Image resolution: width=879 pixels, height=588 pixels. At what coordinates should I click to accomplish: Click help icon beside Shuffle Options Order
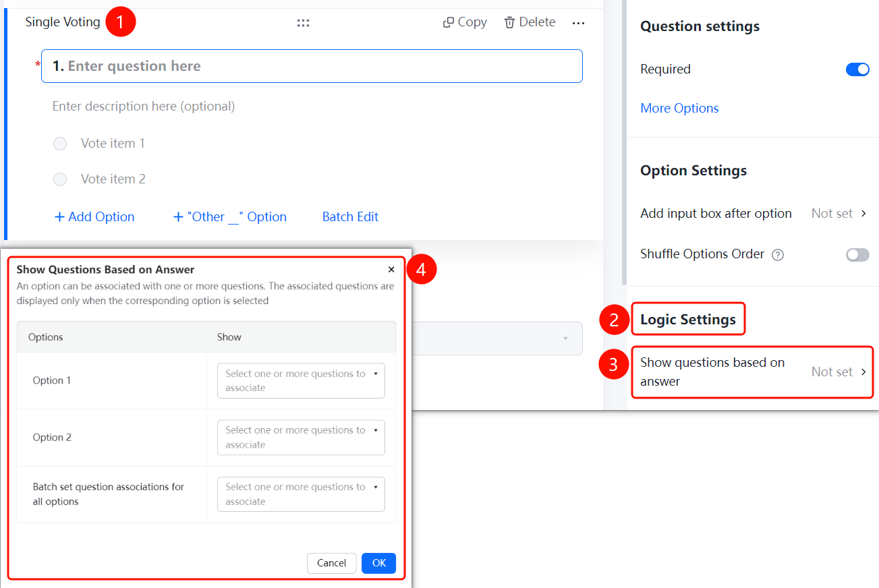point(778,255)
